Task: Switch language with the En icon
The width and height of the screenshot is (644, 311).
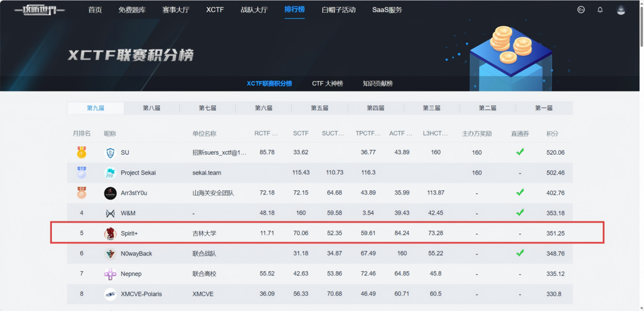Action: [x=581, y=10]
